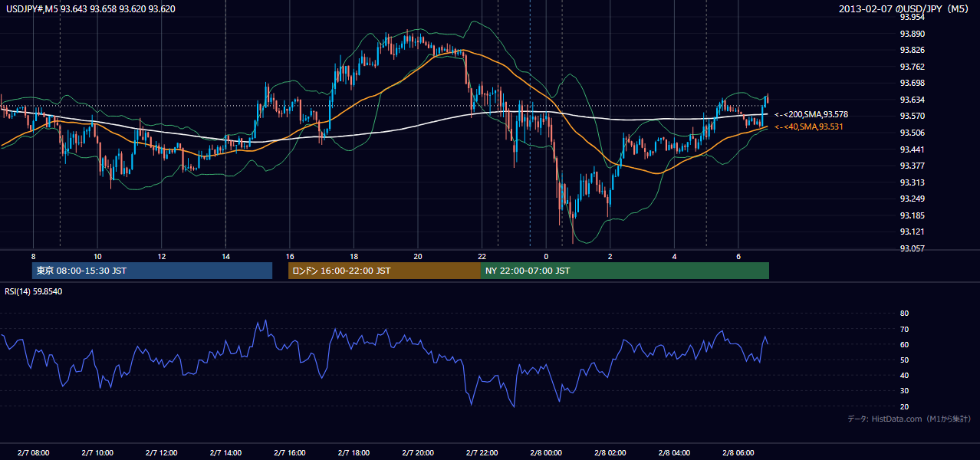Click hour label 16 under the price chart

click(290, 255)
